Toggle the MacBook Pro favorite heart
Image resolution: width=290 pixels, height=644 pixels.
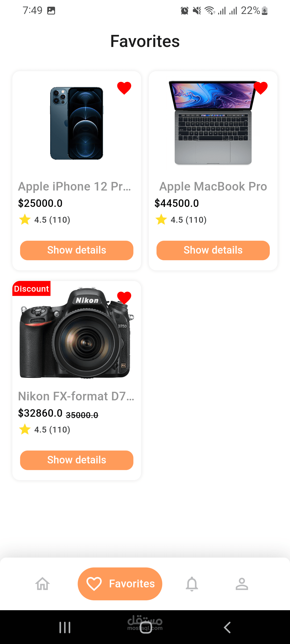point(260,88)
